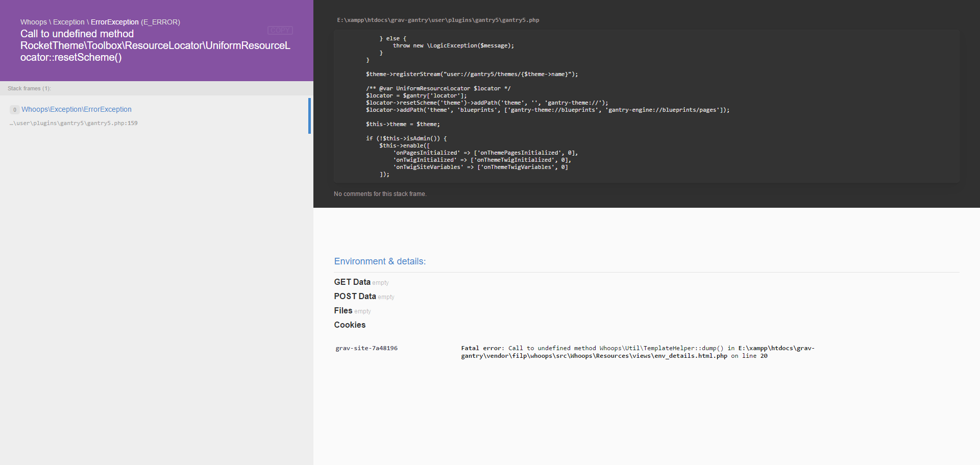Click the 'Stack frames (1):' label
The image size is (980, 465).
click(x=29, y=88)
